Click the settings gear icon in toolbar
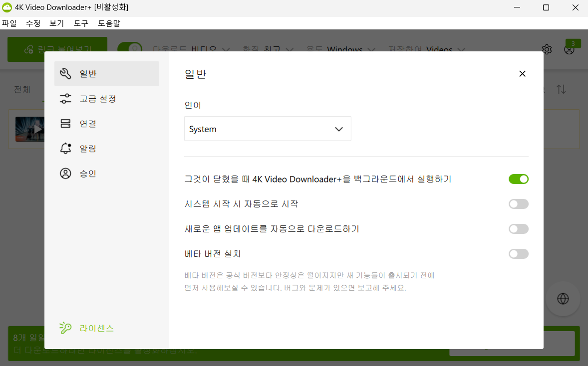588x366 pixels. coord(547,49)
